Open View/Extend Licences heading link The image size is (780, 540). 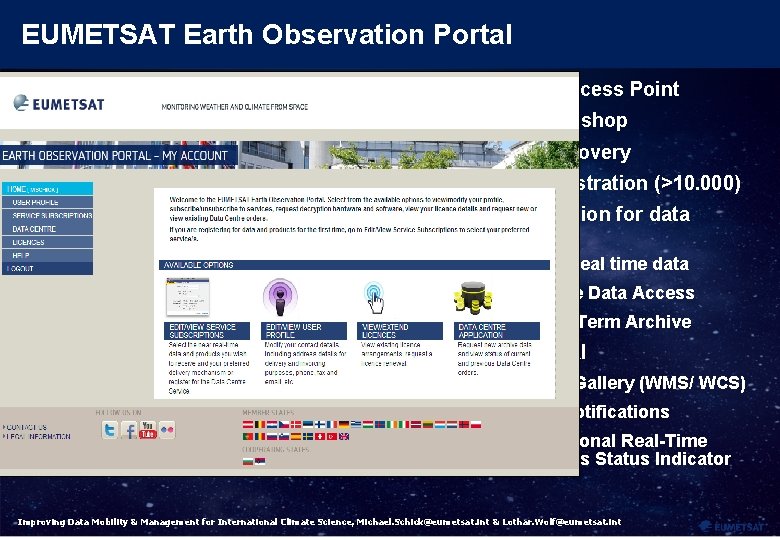399,331
